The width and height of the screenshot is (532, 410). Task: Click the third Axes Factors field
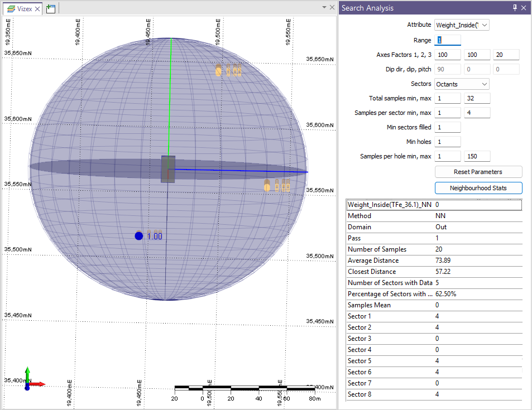[506, 55]
